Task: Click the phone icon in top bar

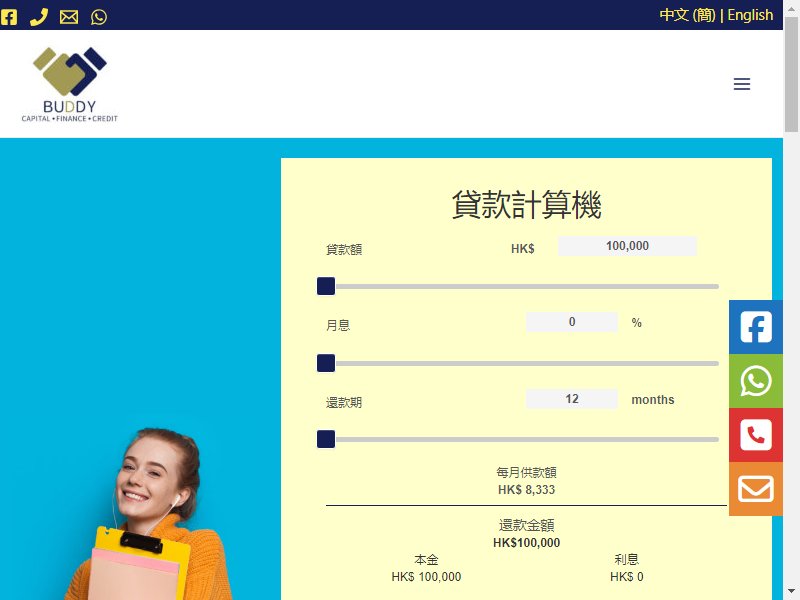Action: (x=39, y=17)
